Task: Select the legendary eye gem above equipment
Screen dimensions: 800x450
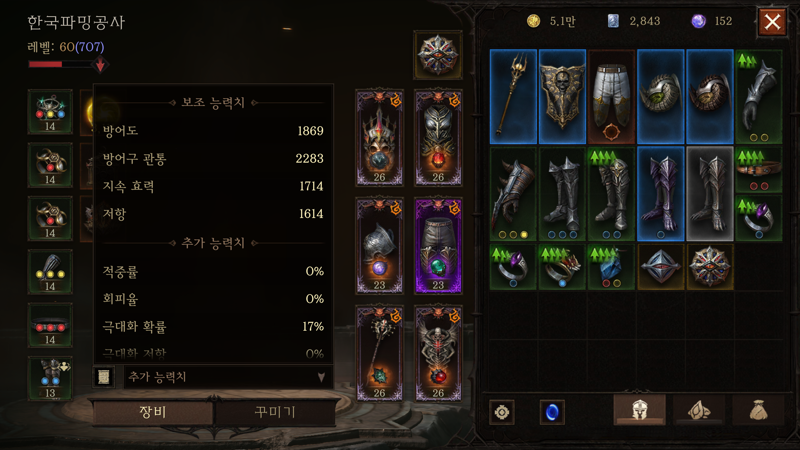Action: tap(438, 55)
